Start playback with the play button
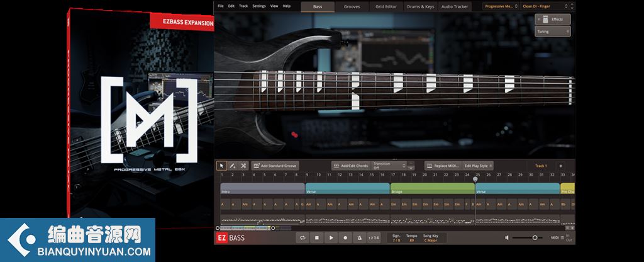The height and width of the screenshot is (262, 644). pyautogui.click(x=331, y=237)
